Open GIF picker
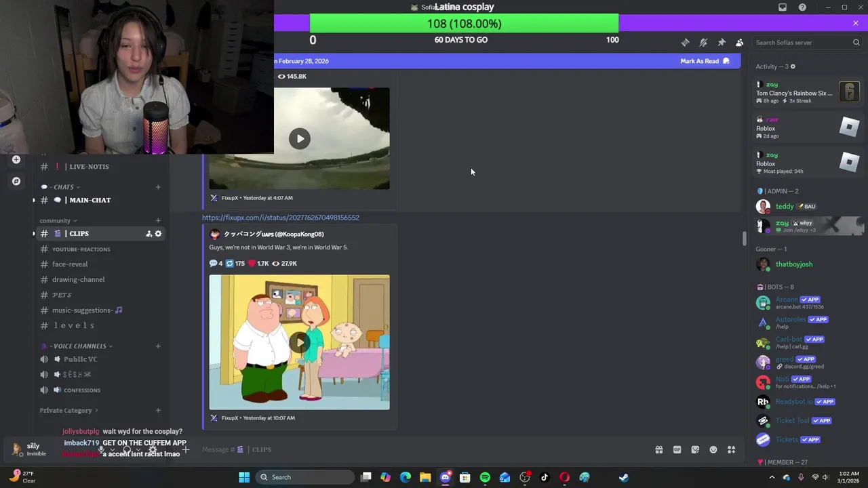Image resolution: width=868 pixels, height=488 pixels. (x=677, y=449)
